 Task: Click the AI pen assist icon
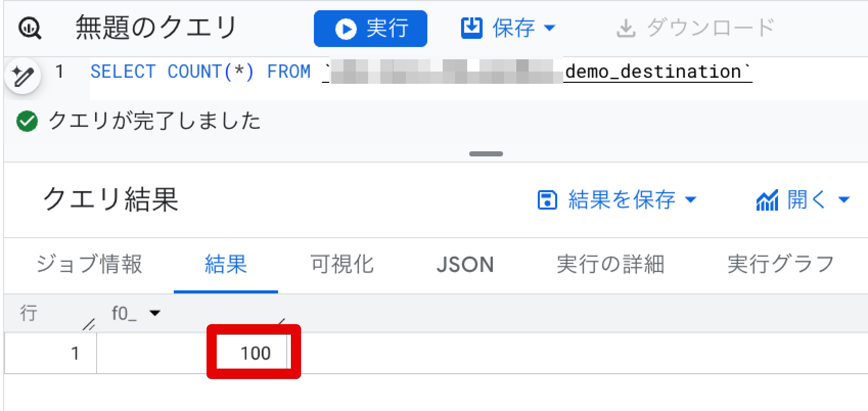[x=22, y=76]
